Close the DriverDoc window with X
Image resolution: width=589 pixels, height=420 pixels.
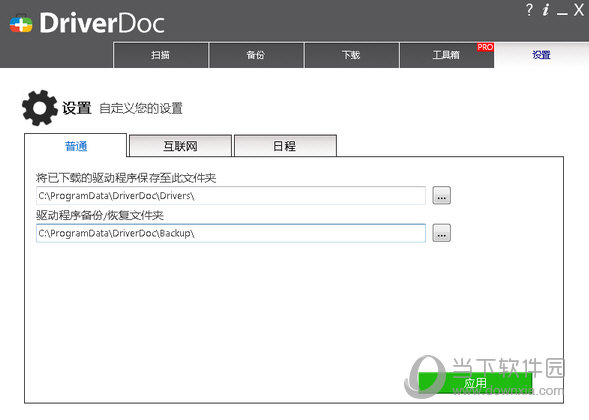pos(578,9)
